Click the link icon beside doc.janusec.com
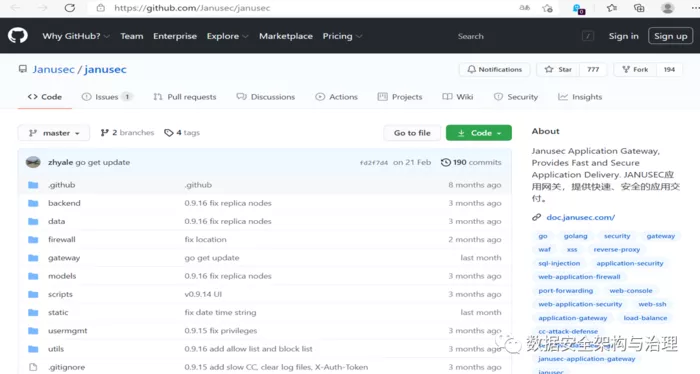The height and width of the screenshot is (374, 700). (x=536, y=217)
